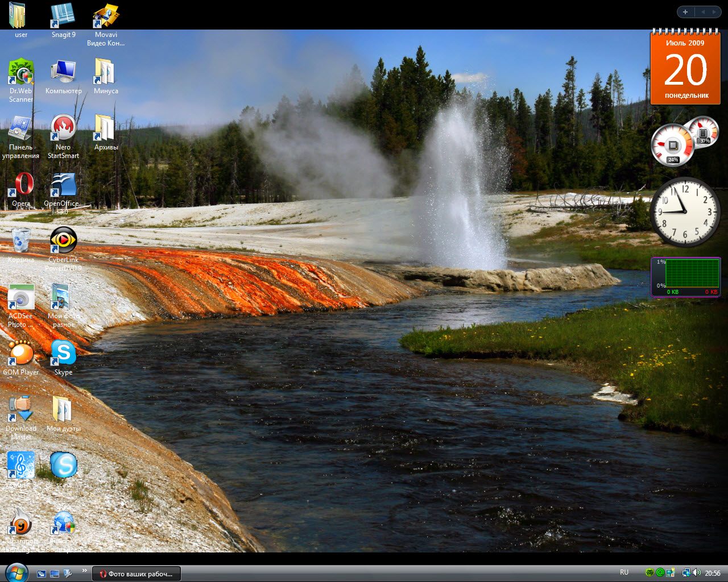Open the RU language indicator
The height and width of the screenshot is (582, 728).
pyautogui.click(x=624, y=573)
